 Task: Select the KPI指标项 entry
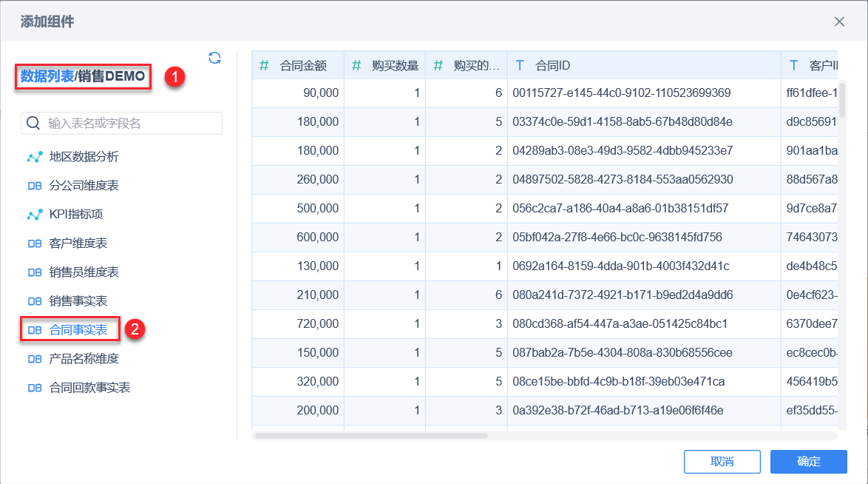(76, 215)
